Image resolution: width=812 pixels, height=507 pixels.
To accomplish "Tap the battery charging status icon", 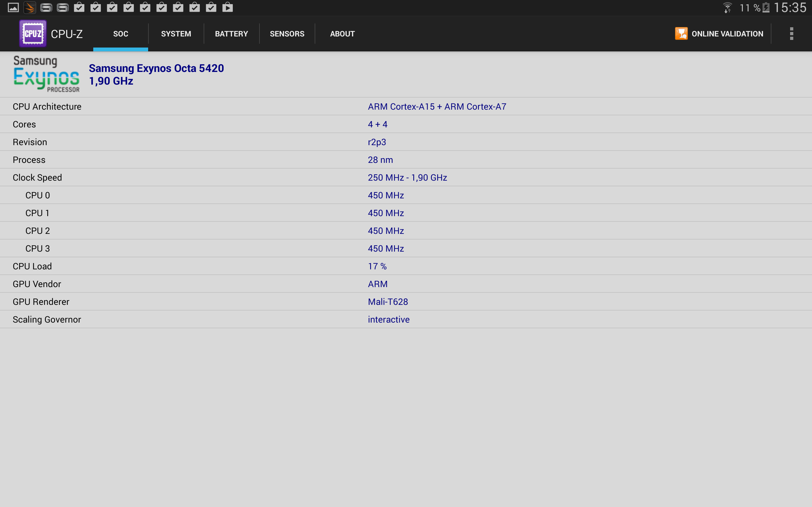I will pos(766,7).
